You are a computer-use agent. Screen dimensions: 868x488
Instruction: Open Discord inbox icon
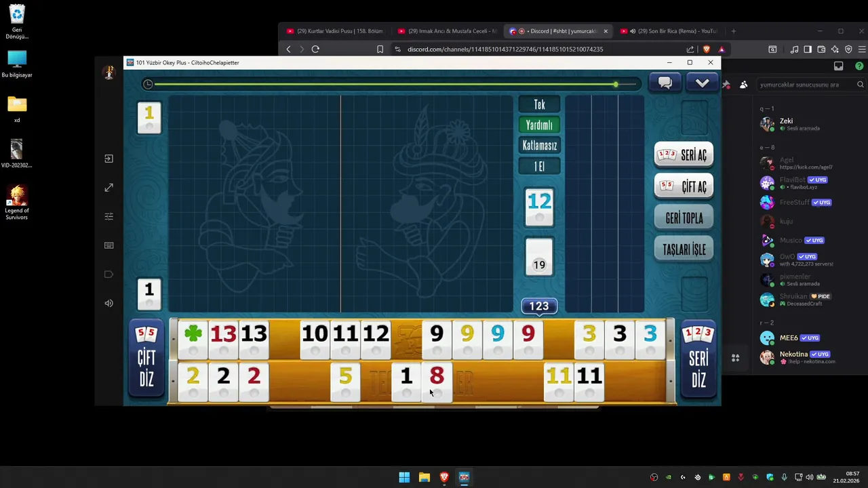[x=839, y=66]
